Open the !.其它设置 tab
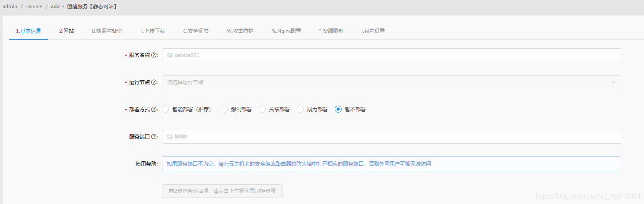This screenshot has width=644, height=204. [x=373, y=31]
